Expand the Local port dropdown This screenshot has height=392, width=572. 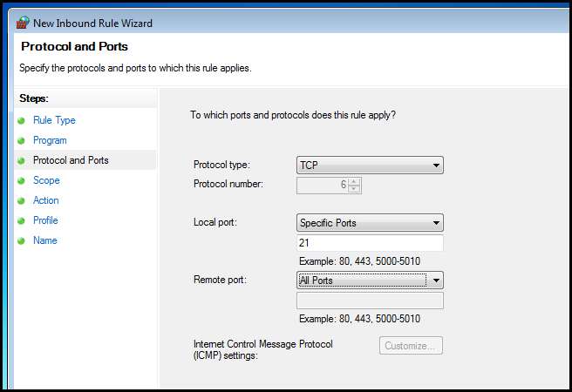370,222
